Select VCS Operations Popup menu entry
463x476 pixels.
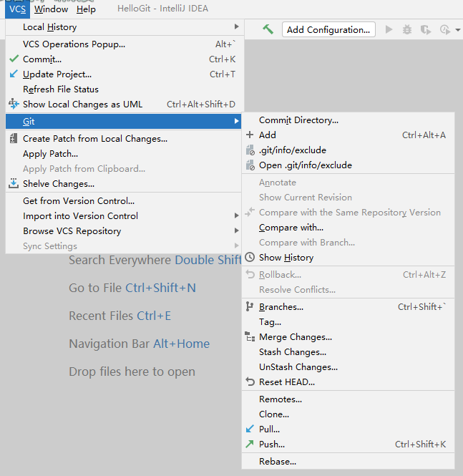point(125,44)
